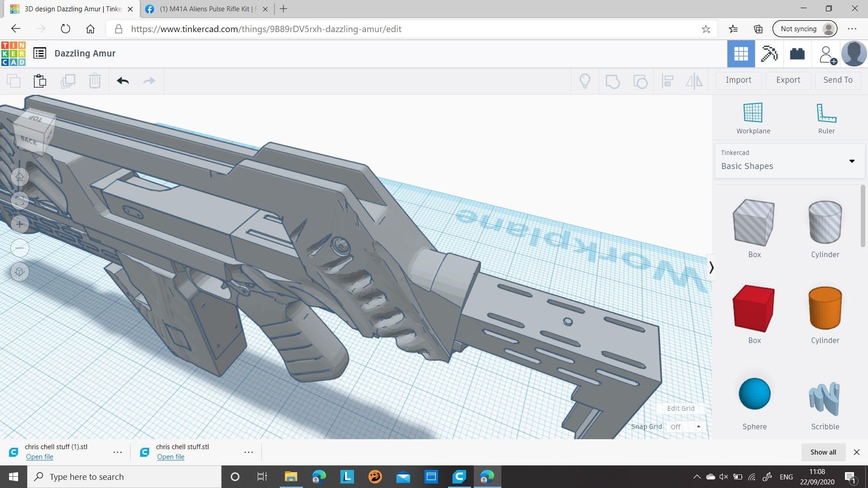Collapse the shapes panel arrow

point(711,267)
